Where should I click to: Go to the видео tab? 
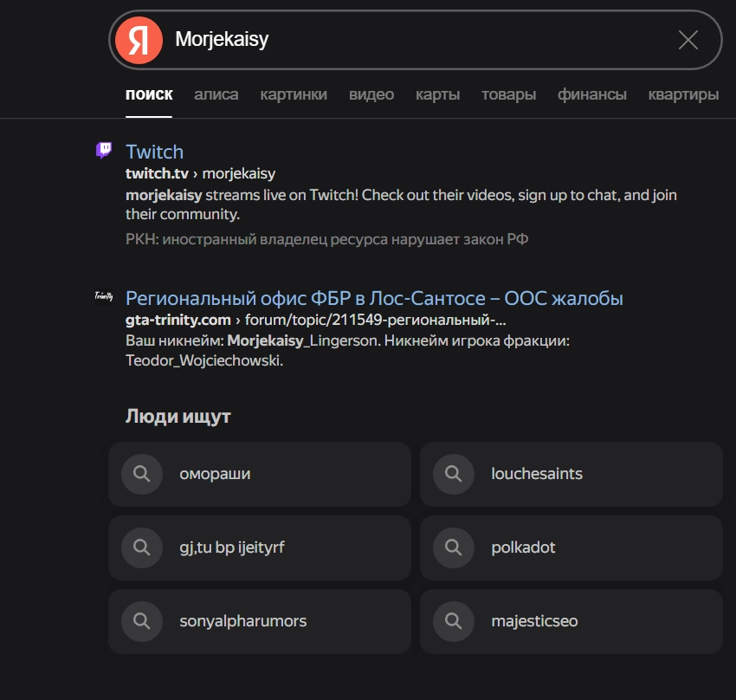point(371,94)
